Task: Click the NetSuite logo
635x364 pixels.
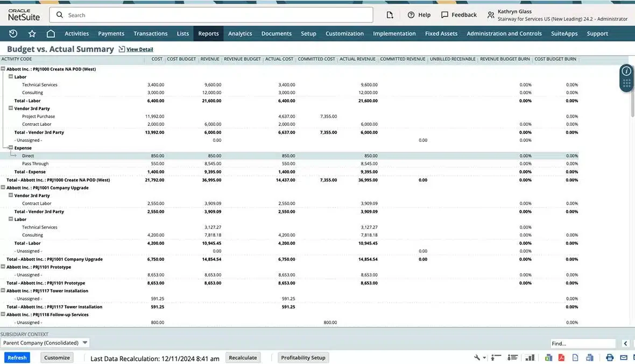Action: 24,15
